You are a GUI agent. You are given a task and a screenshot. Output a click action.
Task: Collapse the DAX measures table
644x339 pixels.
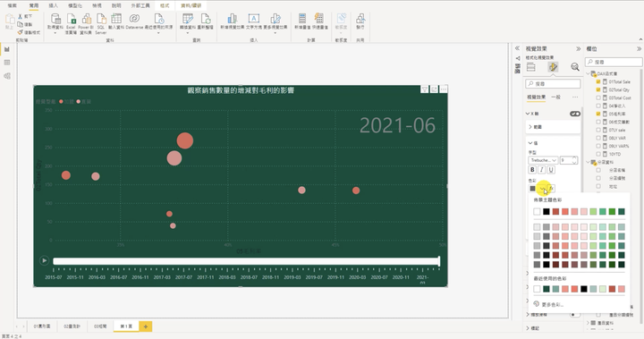pyautogui.click(x=589, y=73)
